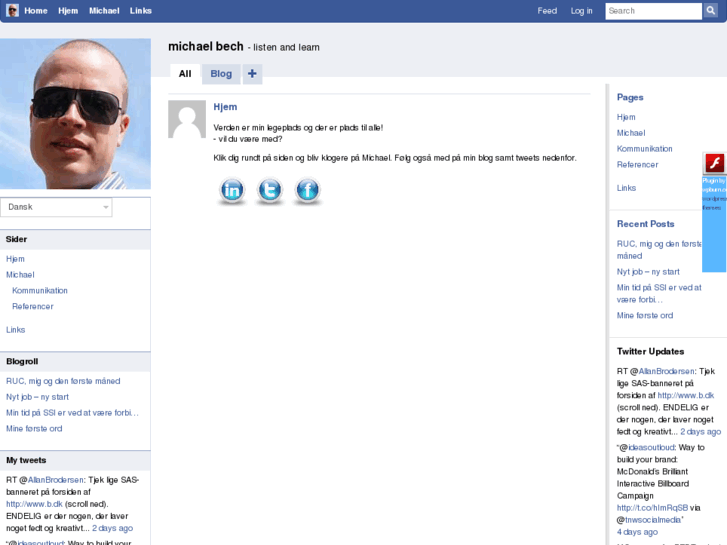Open Hjem under Pages on right
This screenshot has width=727, height=545.
[x=626, y=117]
